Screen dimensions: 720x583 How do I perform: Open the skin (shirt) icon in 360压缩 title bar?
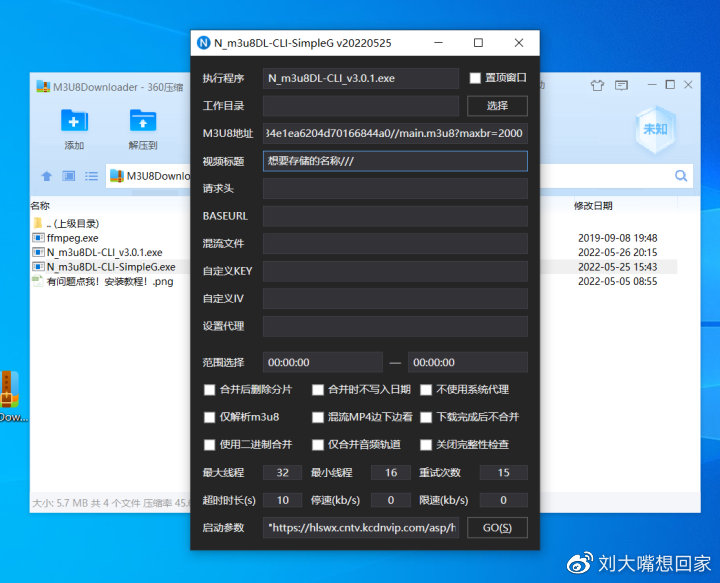pyautogui.click(x=597, y=85)
